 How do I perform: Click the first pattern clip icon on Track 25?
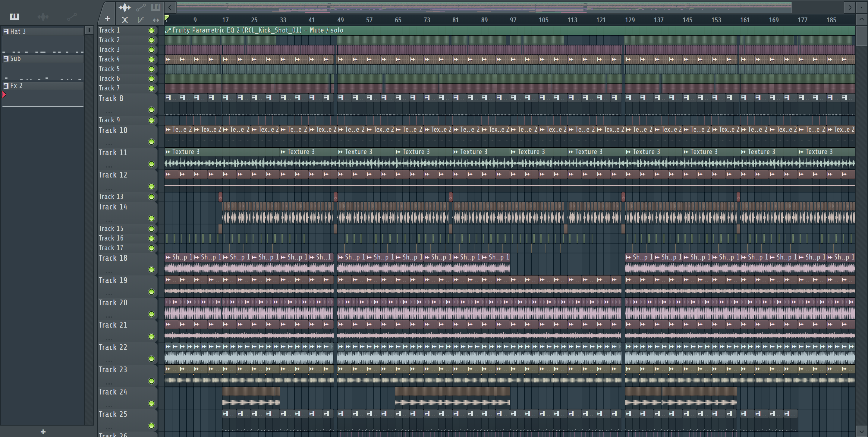[x=225, y=413]
